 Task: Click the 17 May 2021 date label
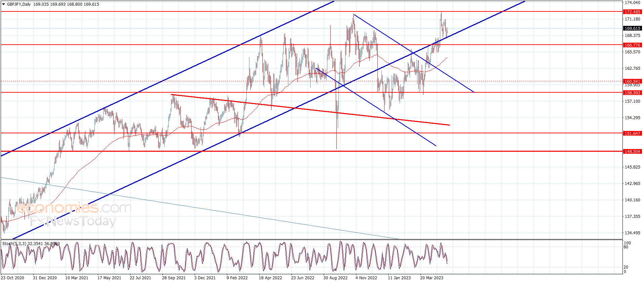click(109, 278)
